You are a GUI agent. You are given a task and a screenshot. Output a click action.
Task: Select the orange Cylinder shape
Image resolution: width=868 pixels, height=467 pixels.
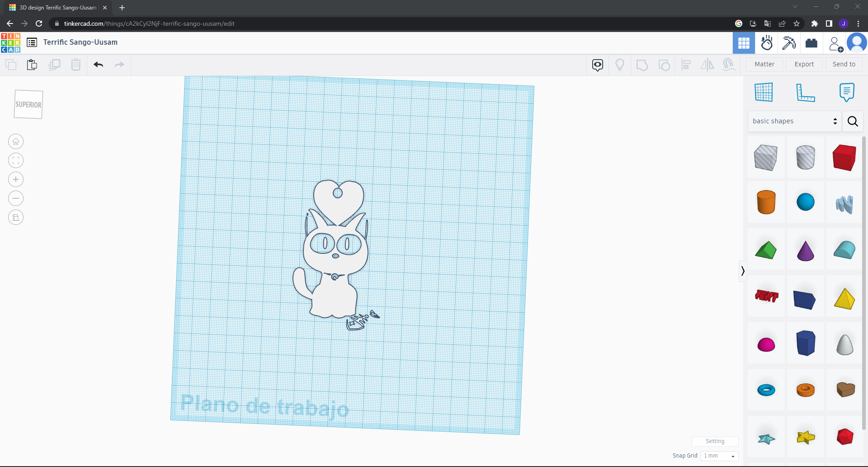click(766, 202)
